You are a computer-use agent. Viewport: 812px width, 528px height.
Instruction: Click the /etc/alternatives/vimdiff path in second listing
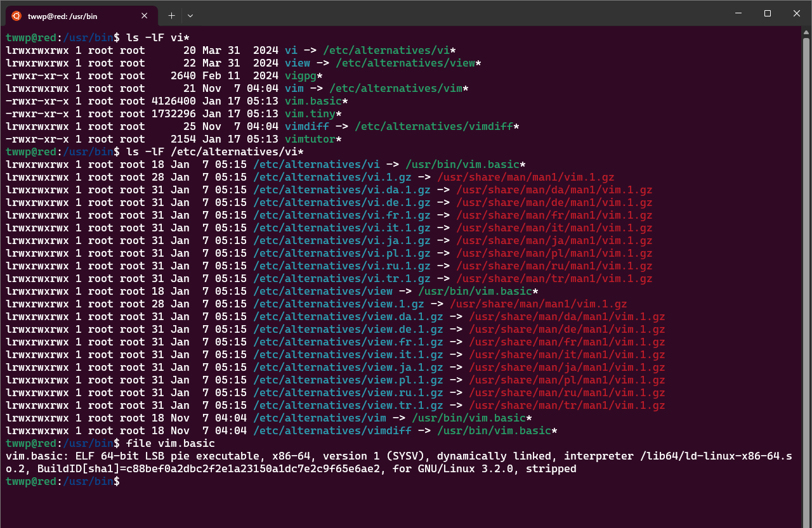(332, 431)
